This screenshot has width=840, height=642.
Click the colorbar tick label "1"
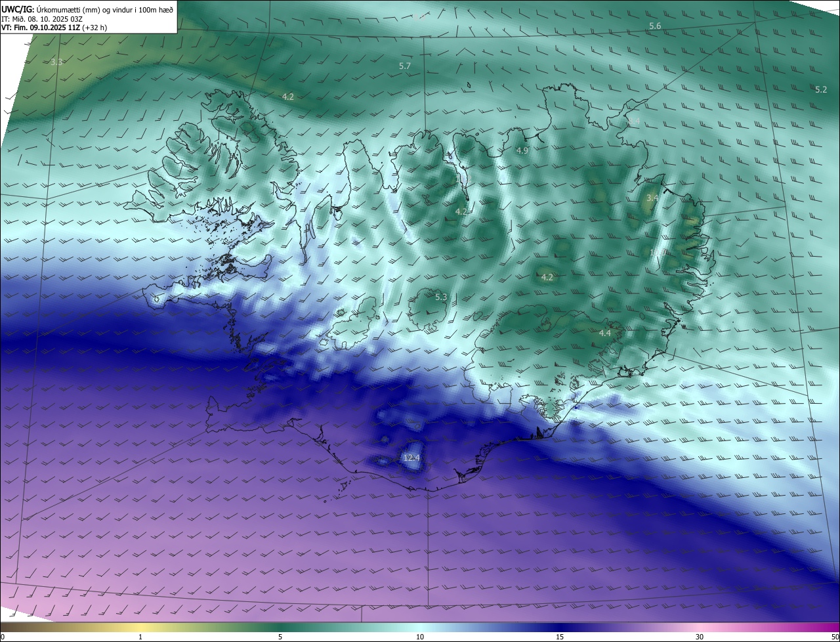[x=140, y=637]
